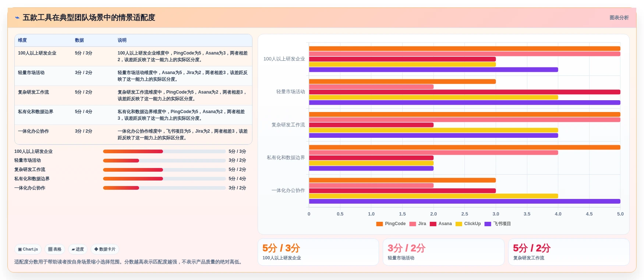Screen dimensions: 644x280
Task: Select the 表格 chip
Action: (x=55, y=249)
